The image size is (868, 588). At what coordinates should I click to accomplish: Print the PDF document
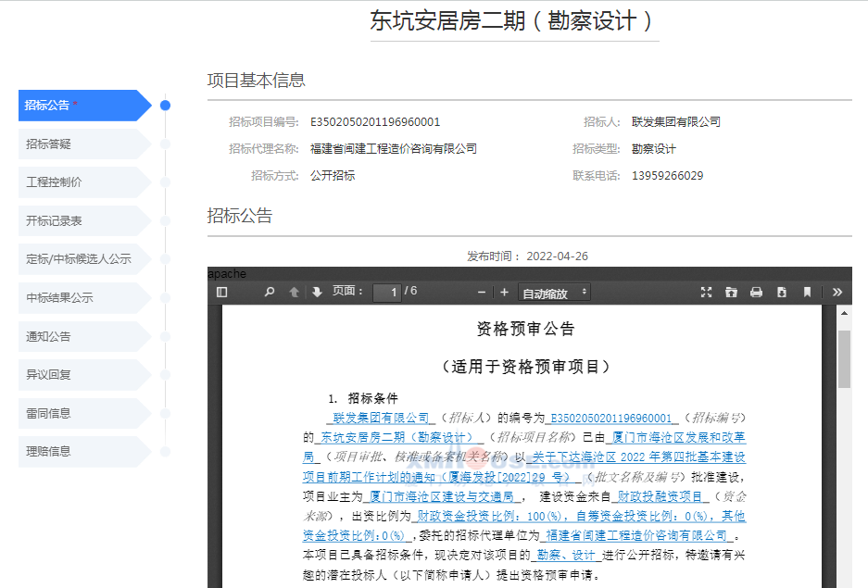(x=756, y=292)
